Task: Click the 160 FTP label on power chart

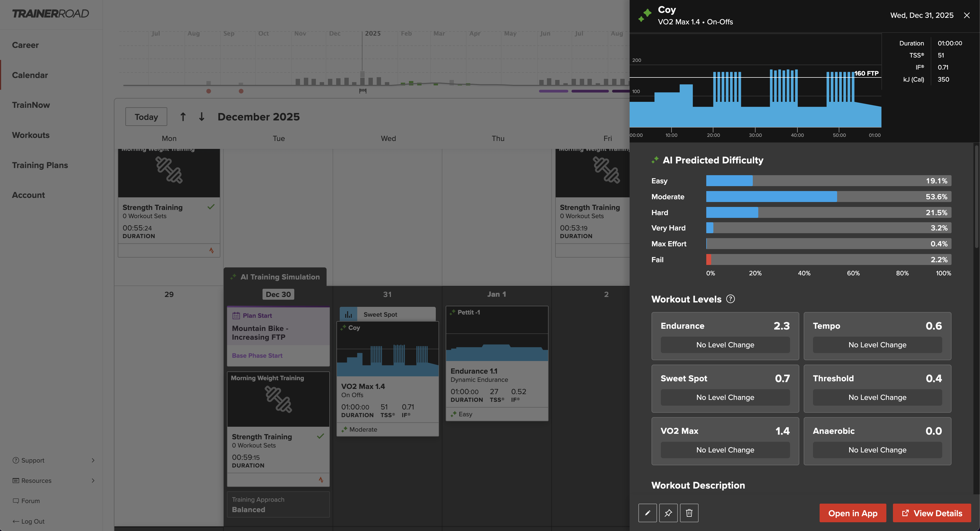Action: [866, 73]
